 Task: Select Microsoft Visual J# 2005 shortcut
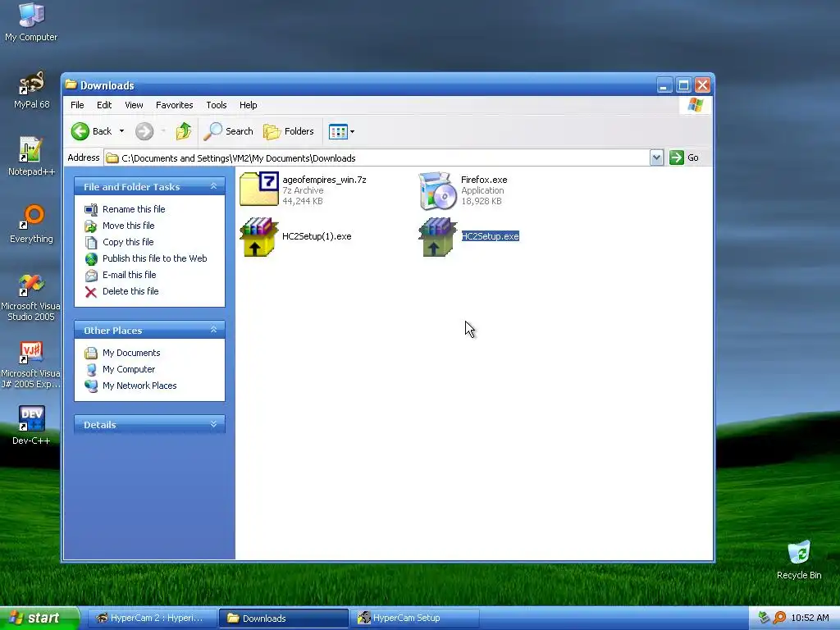click(x=30, y=364)
